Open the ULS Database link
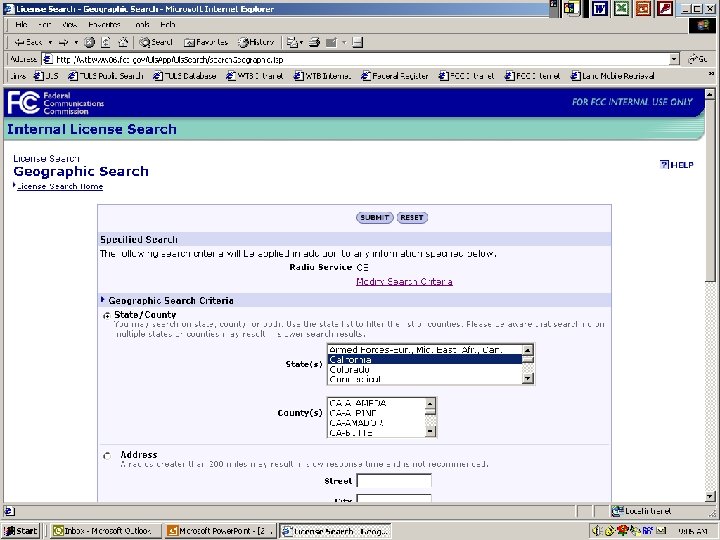Screen dimensions: 720x540 tap(185, 76)
